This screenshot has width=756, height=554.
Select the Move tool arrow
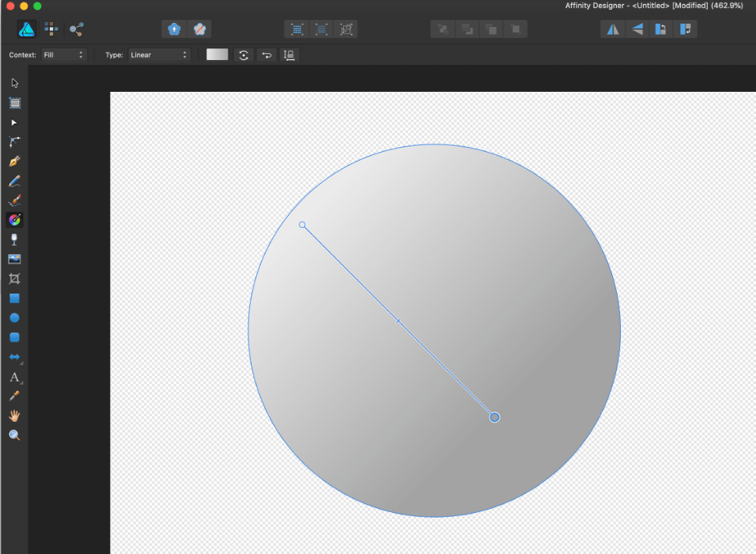click(x=14, y=83)
